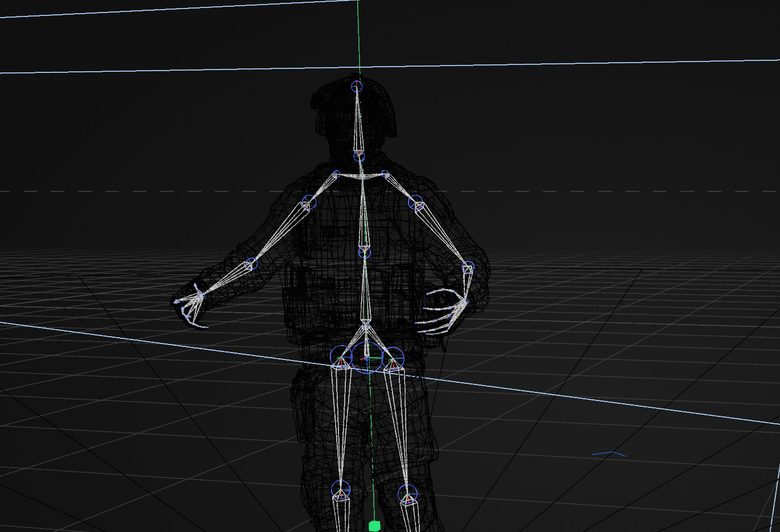This screenshot has height=532, width=780.
Task: Select the mid-spine joint on the torso
Action: 365,252
